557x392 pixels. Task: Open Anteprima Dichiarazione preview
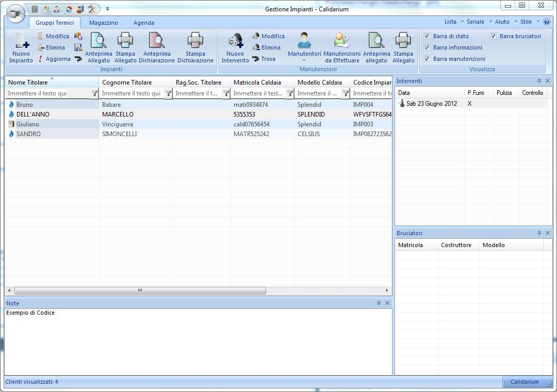point(157,47)
